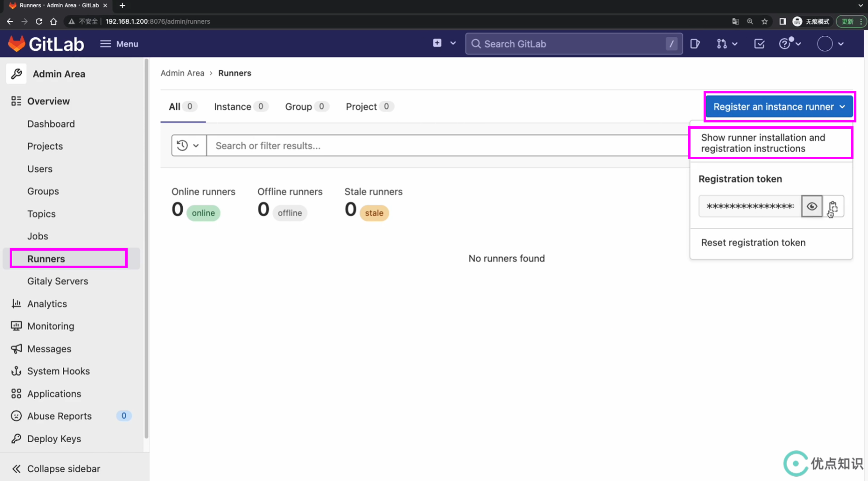Click the Overview sidebar icon

pos(16,101)
